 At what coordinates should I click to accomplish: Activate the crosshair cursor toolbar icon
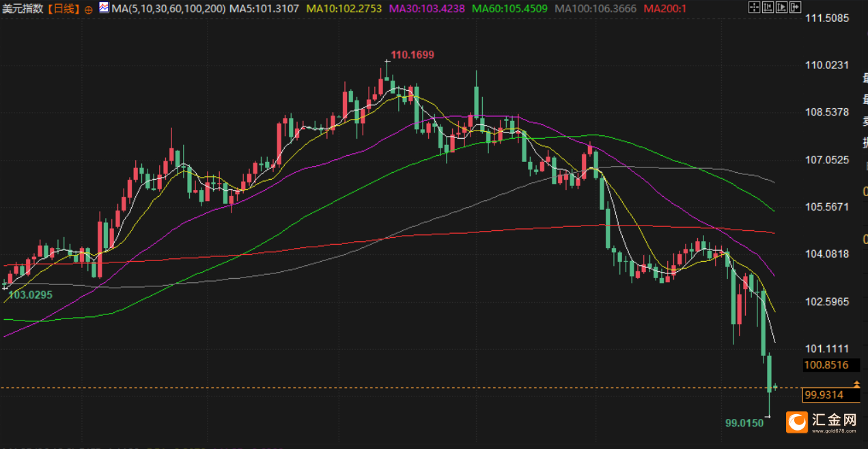click(x=753, y=8)
